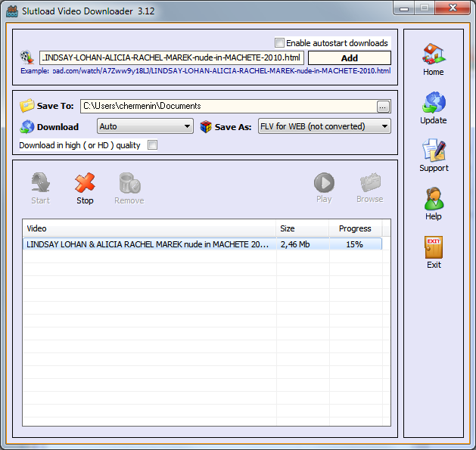Click the Add button
Viewport: 476px width, 450px height.
click(350, 58)
